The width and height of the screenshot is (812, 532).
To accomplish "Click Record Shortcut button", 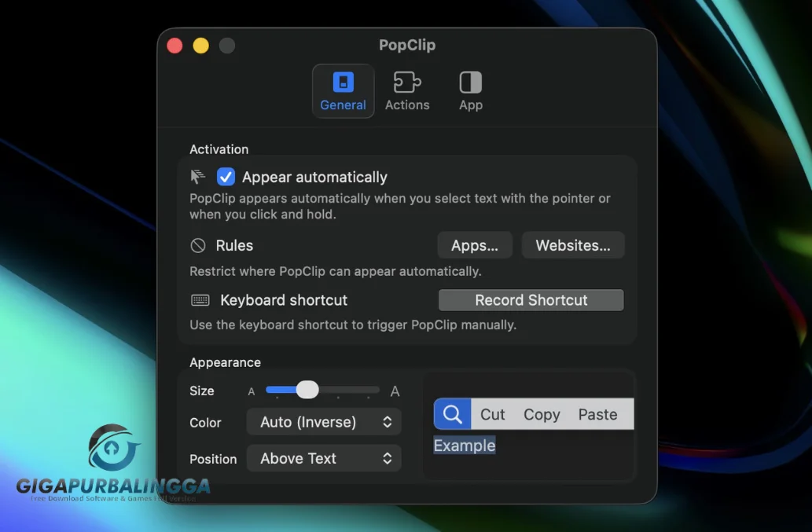I will [x=531, y=300].
